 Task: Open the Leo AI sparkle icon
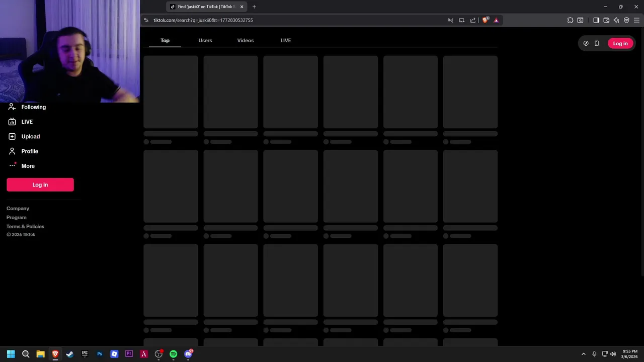point(616,20)
